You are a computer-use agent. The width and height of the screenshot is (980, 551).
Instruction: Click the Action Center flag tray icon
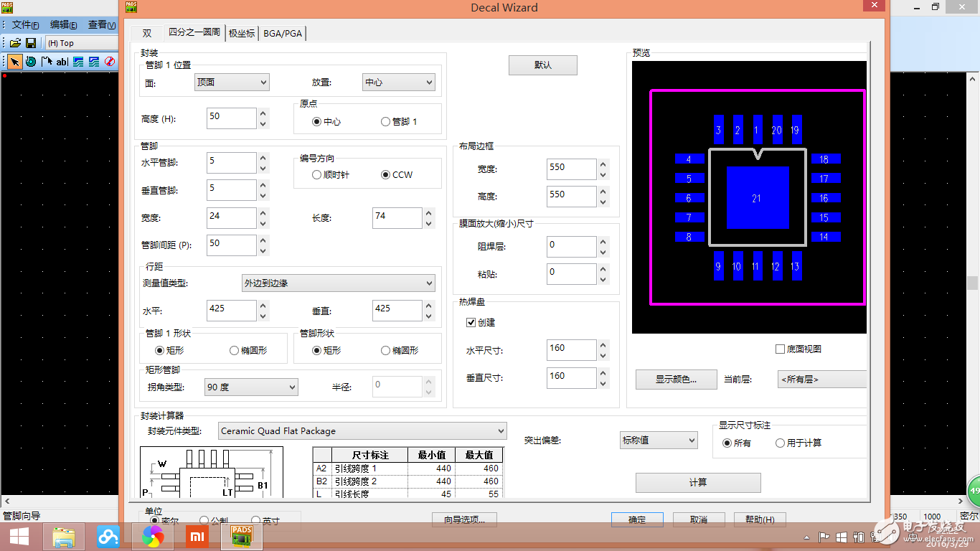point(824,537)
